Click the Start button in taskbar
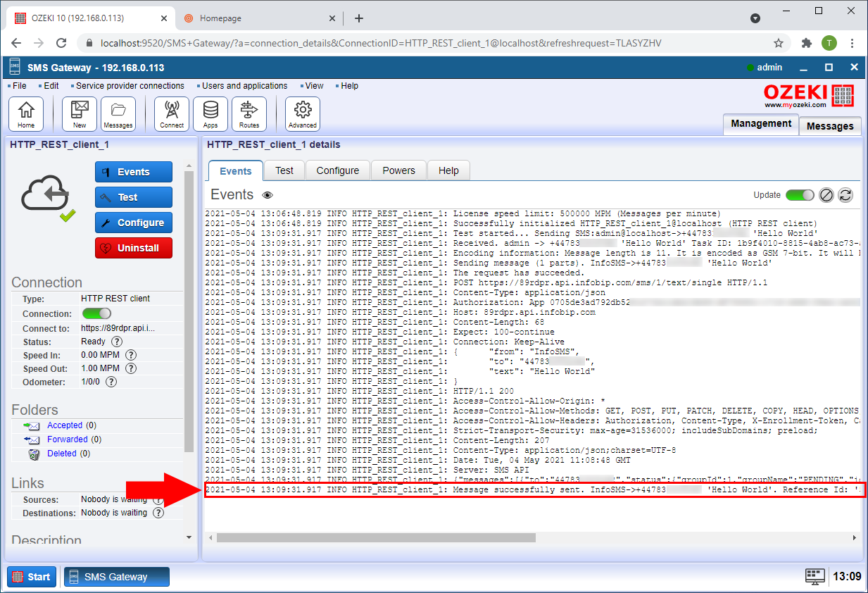The height and width of the screenshot is (593, 868). click(32, 577)
